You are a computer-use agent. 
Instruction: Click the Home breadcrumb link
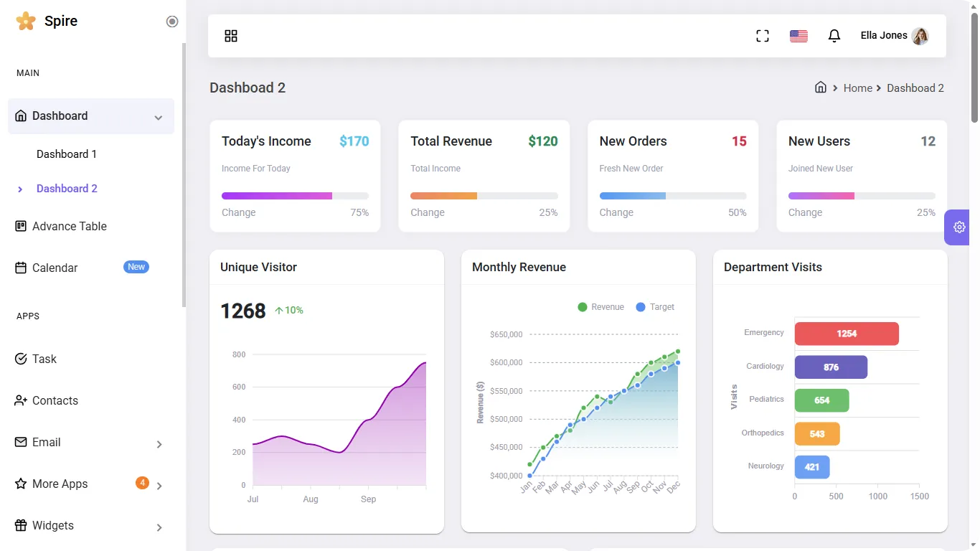[858, 88]
